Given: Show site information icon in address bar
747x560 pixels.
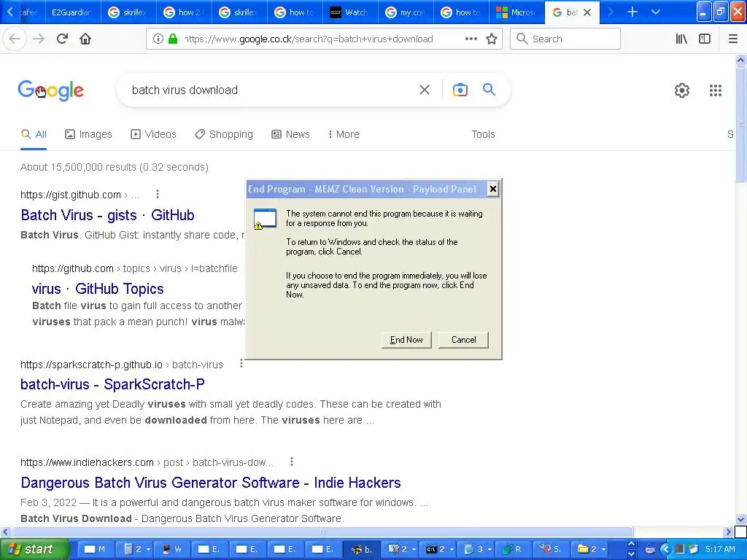Looking at the screenshot, I should pyautogui.click(x=158, y=39).
